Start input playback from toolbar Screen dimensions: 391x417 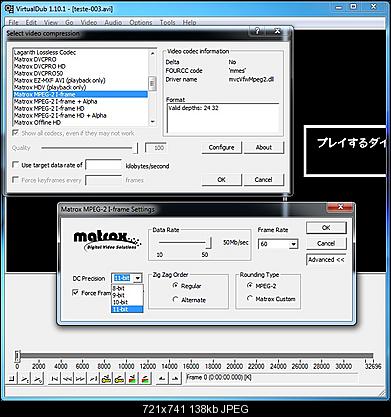pos(25,379)
